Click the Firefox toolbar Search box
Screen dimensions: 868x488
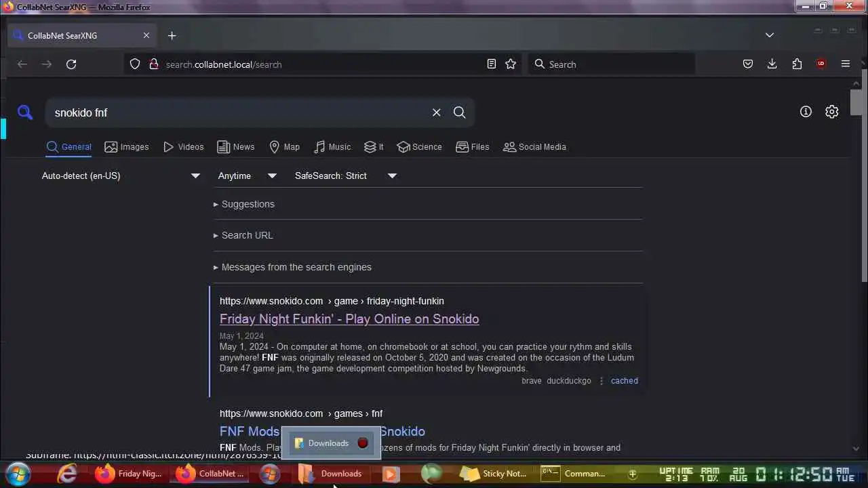(612, 64)
